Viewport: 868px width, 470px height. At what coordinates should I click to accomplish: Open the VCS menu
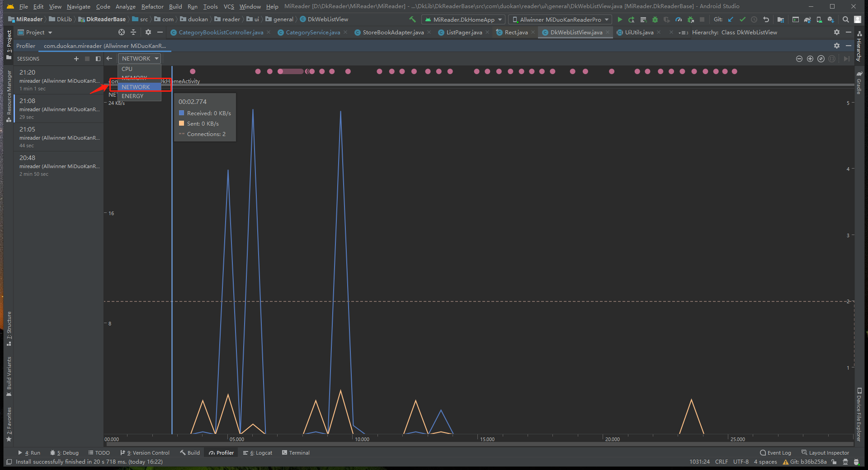[229, 6]
